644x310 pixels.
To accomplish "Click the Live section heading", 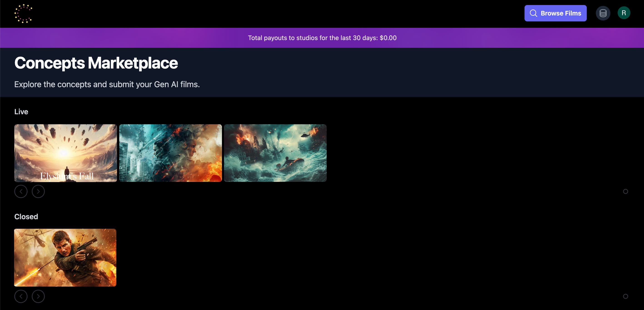I will (21, 112).
